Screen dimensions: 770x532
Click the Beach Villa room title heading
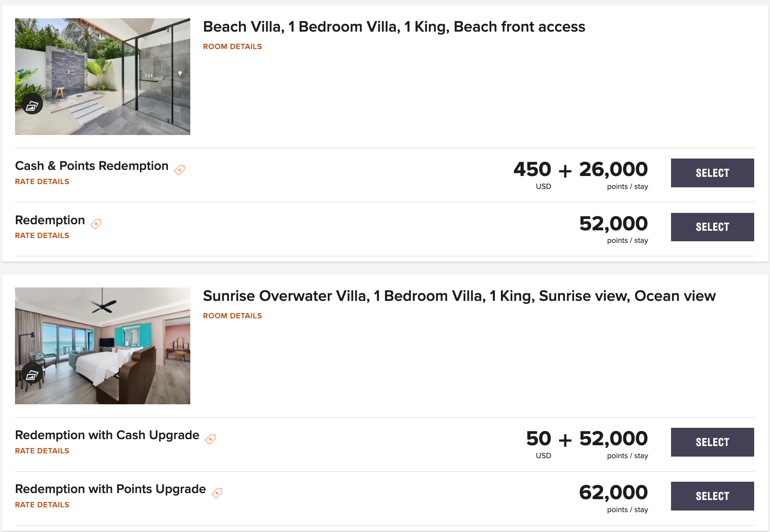point(394,27)
